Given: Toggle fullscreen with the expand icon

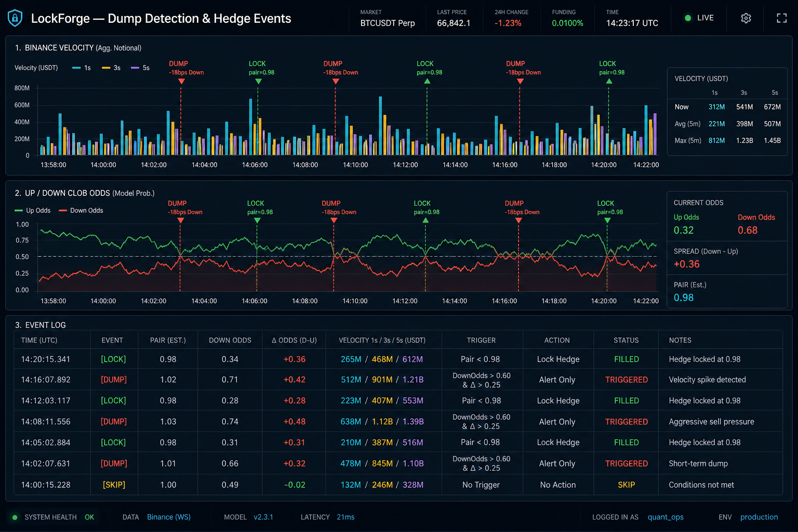Looking at the screenshot, I should click(x=782, y=18).
